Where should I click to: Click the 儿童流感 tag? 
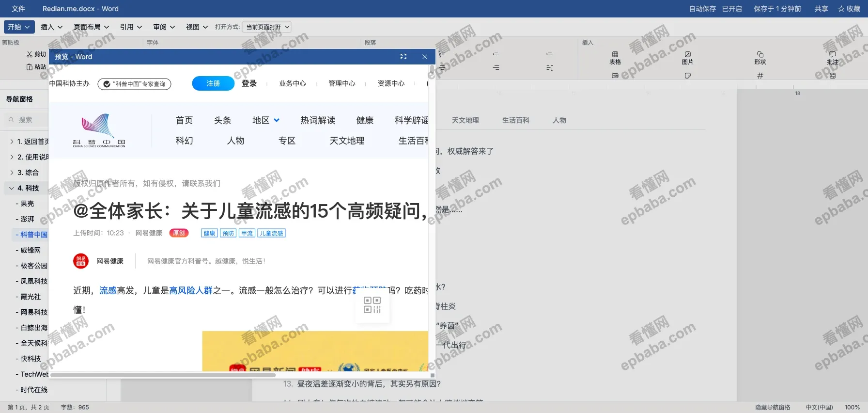tap(271, 233)
